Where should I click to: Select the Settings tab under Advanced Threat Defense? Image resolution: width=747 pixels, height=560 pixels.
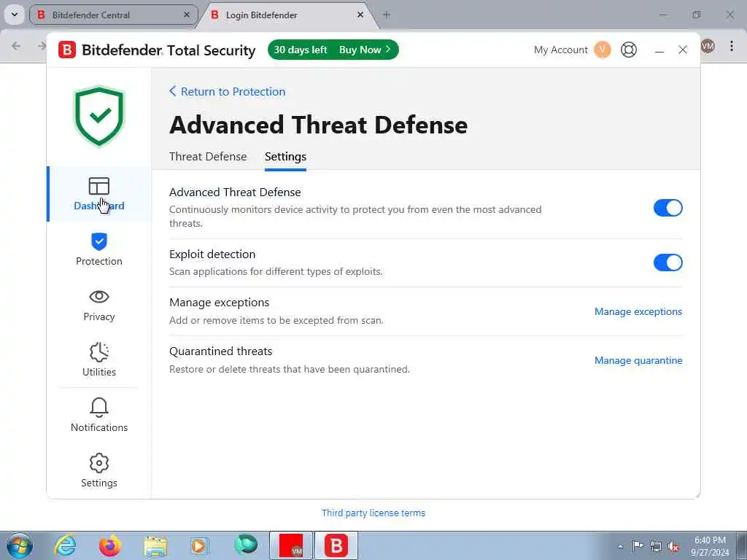285,157
